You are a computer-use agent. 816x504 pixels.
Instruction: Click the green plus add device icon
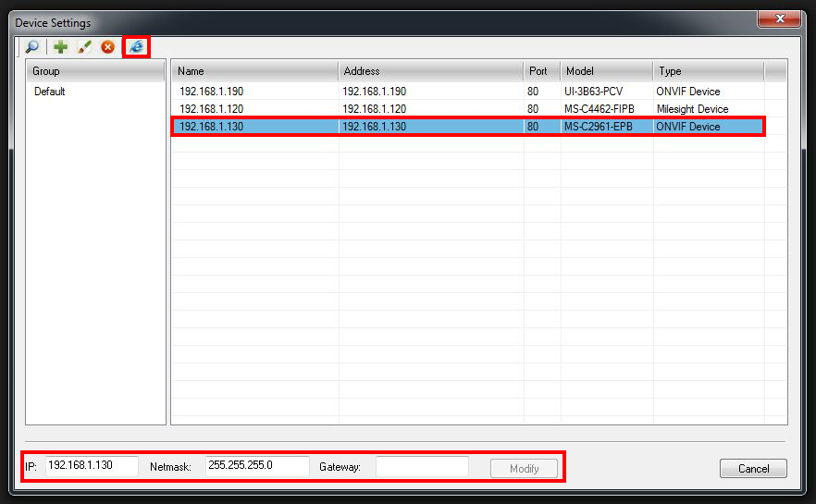(60, 47)
